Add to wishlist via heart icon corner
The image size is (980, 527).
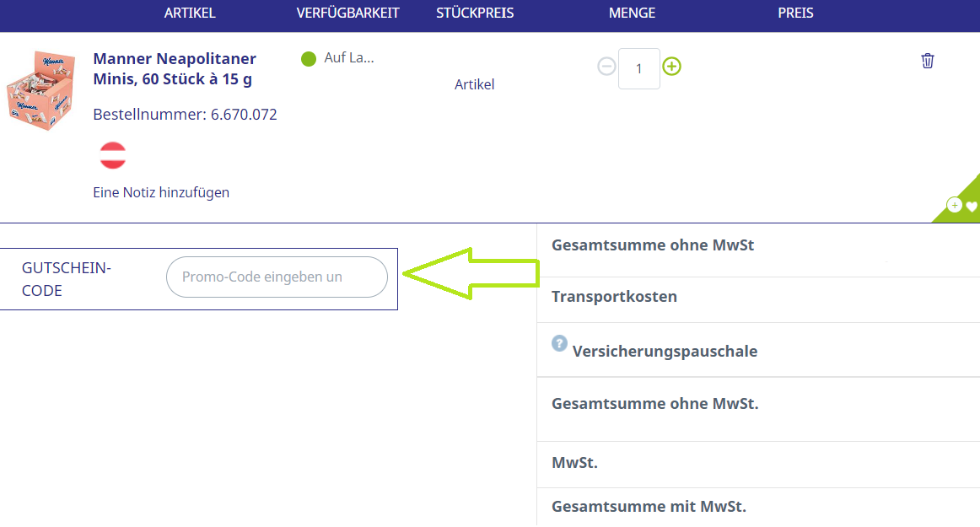[971, 207]
